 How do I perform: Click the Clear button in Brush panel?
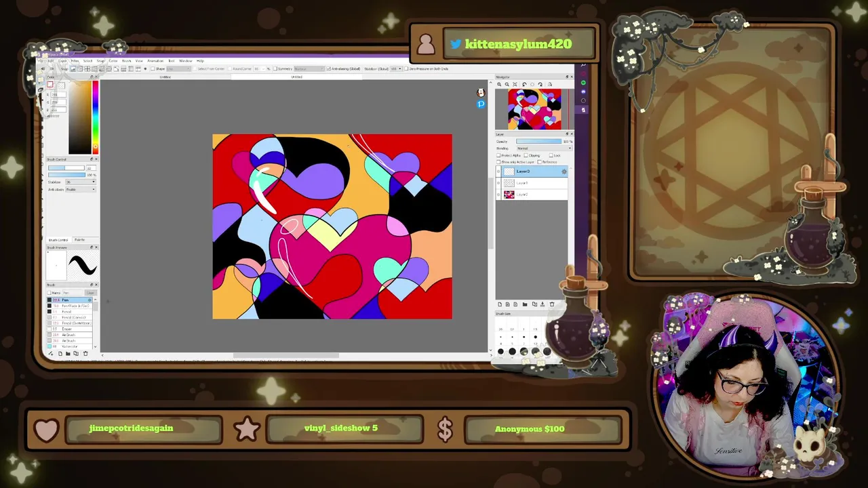[x=90, y=293]
